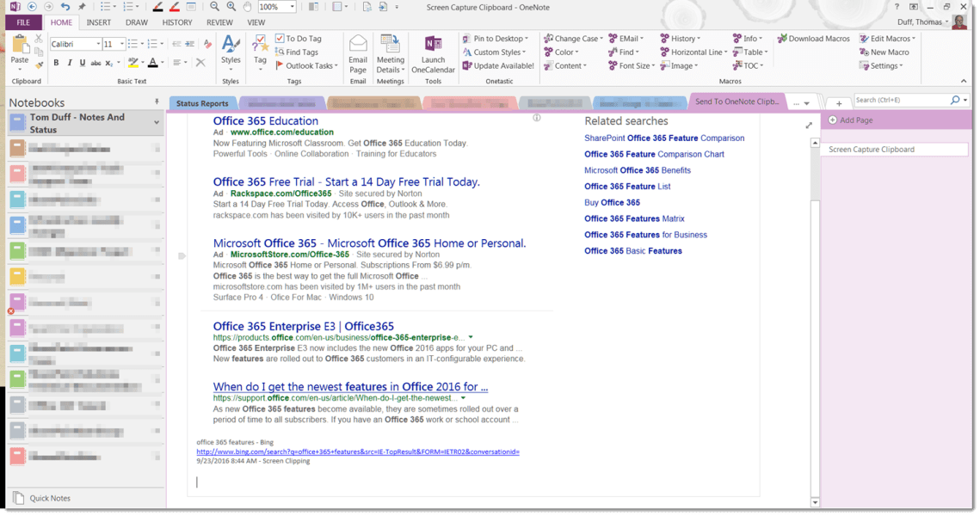Select the Tag icon in Tags group
Viewport: 980px width, 516px height.
[259, 50]
